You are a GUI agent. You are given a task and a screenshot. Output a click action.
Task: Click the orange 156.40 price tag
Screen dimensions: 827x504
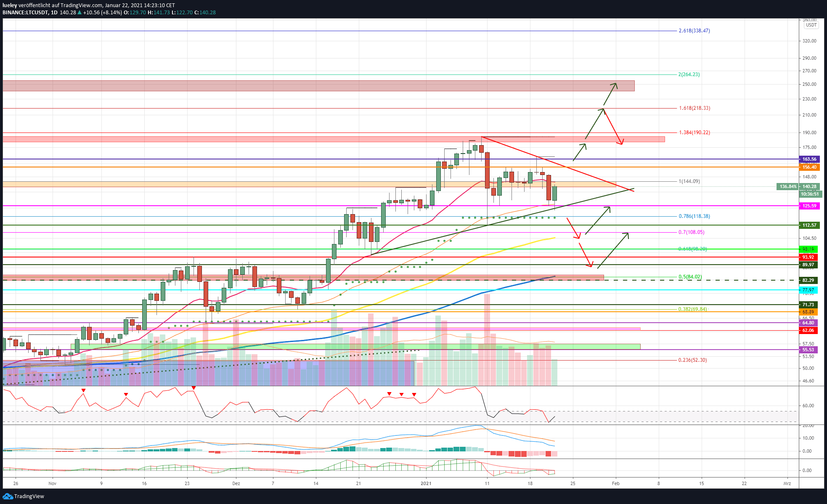[x=809, y=167]
